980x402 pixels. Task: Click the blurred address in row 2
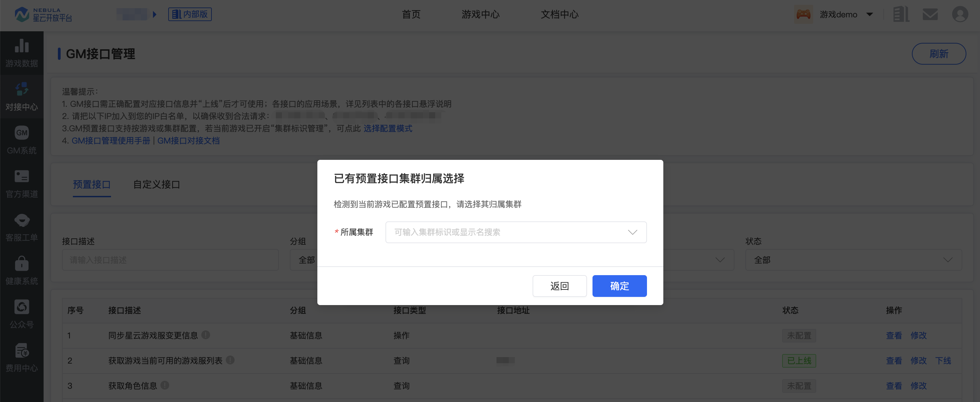point(505,360)
